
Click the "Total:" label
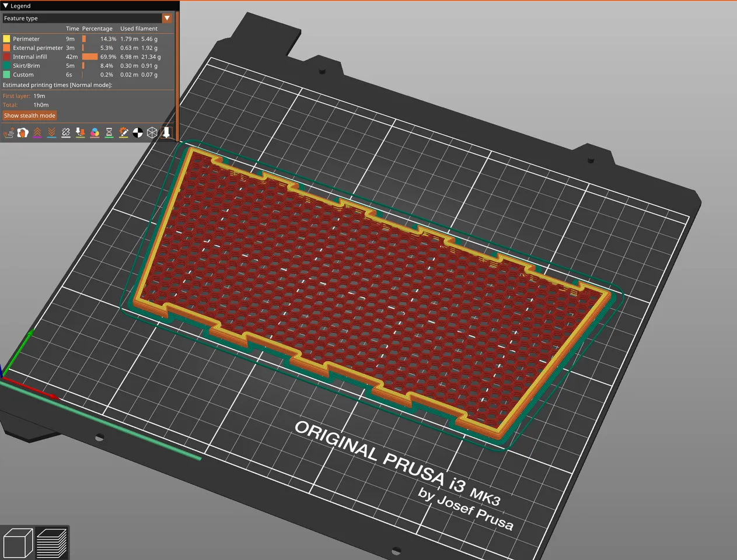(x=10, y=105)
